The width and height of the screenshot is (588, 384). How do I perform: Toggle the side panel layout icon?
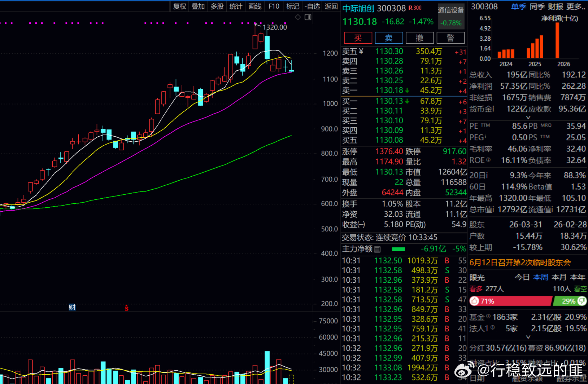308,17
